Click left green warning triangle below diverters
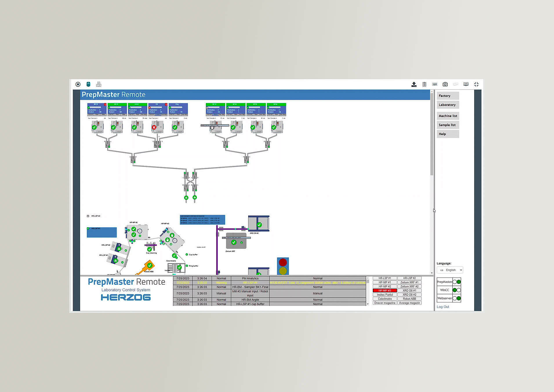The width and height of the screenshot is (554, 392). click(x=186, y=198)
